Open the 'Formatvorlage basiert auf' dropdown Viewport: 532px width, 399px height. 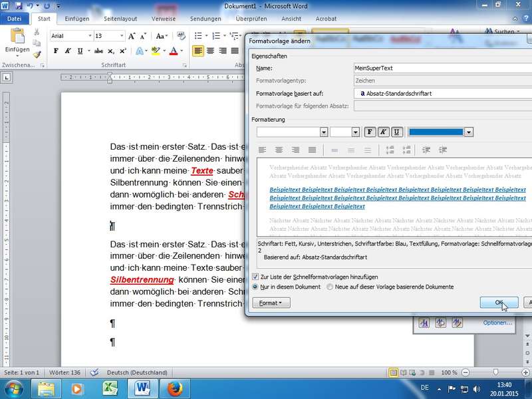pyautogui.click(x=443, y=94)
